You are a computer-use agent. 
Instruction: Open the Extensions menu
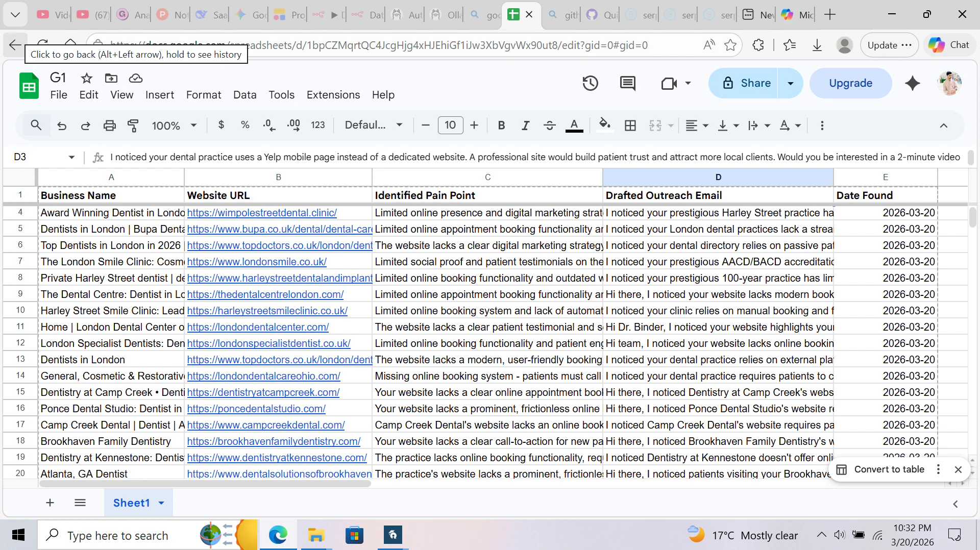333,95
